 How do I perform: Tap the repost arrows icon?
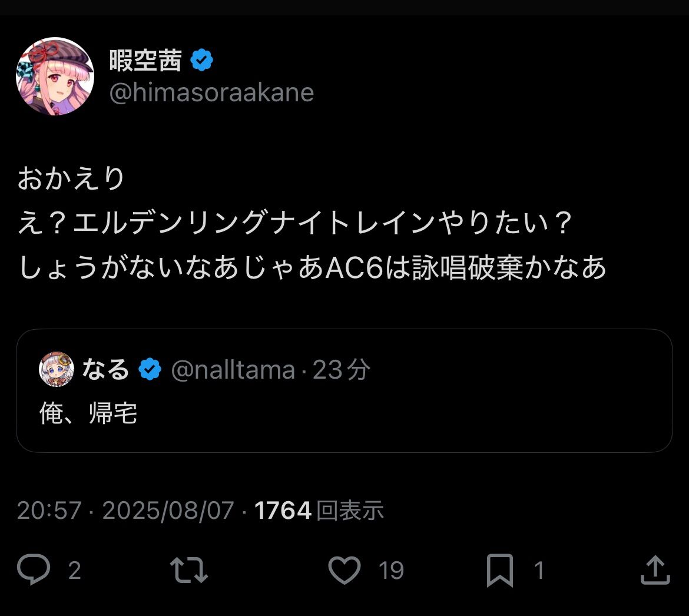pos(189,570)
